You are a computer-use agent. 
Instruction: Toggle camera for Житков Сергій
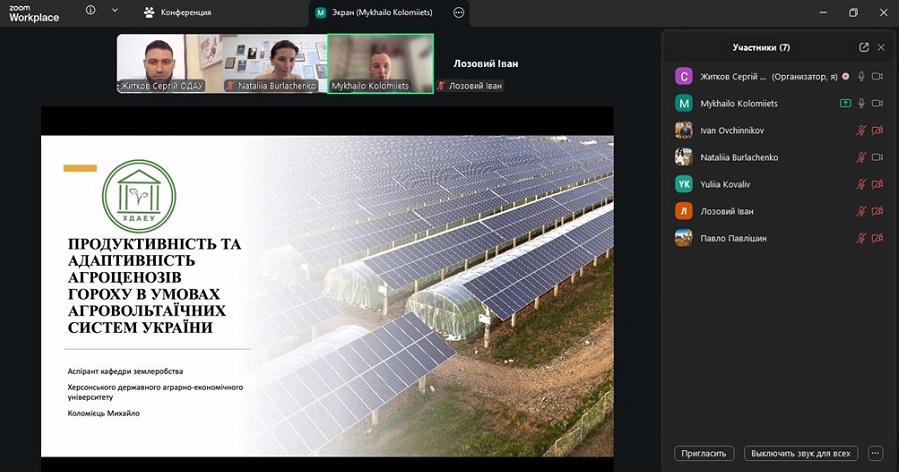[877, 76]
